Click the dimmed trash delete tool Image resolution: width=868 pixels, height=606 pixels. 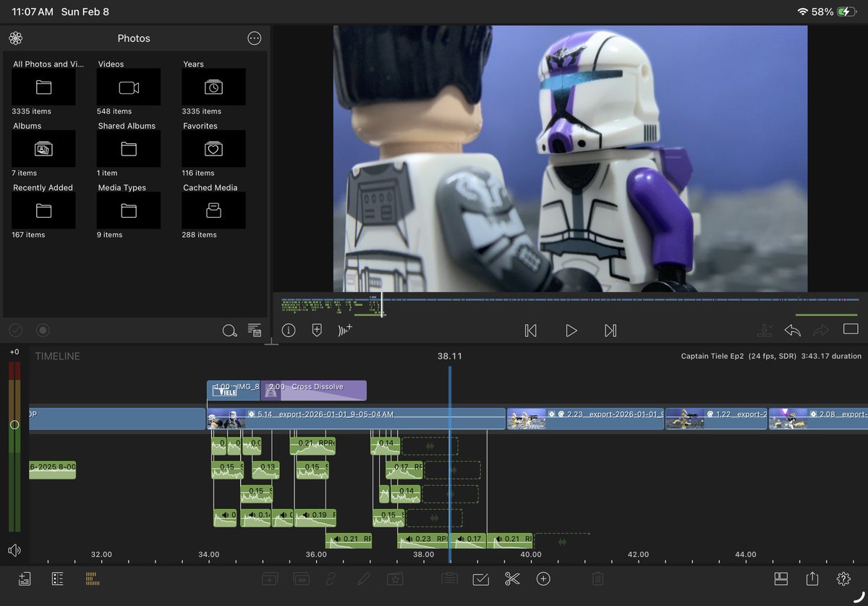(597, 579)
